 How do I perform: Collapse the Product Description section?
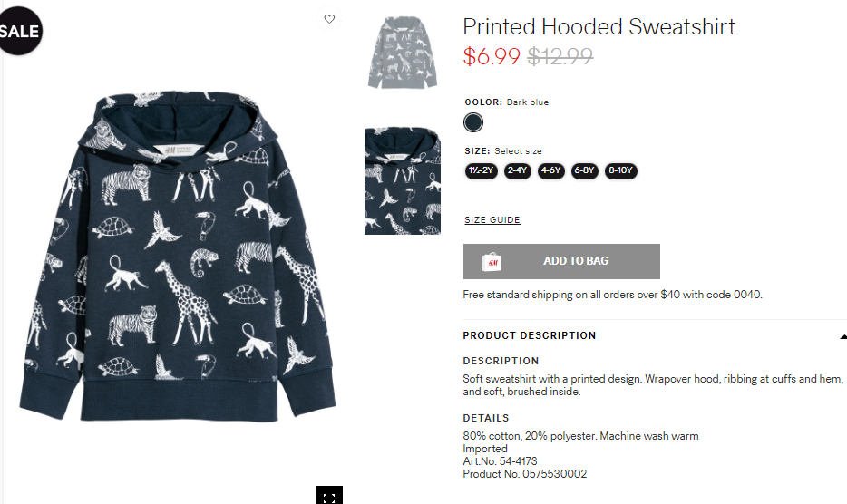[x=842, y=336]
